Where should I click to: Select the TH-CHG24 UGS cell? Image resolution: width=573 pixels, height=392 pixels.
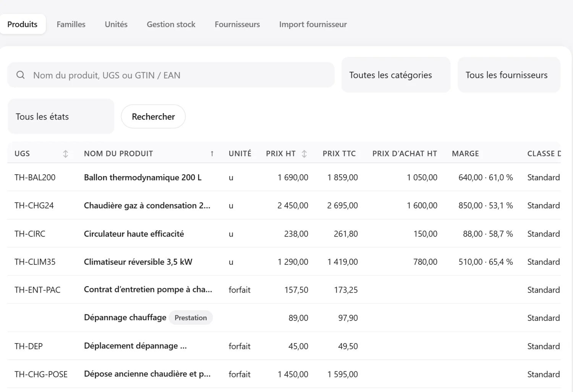pos(34,206)
